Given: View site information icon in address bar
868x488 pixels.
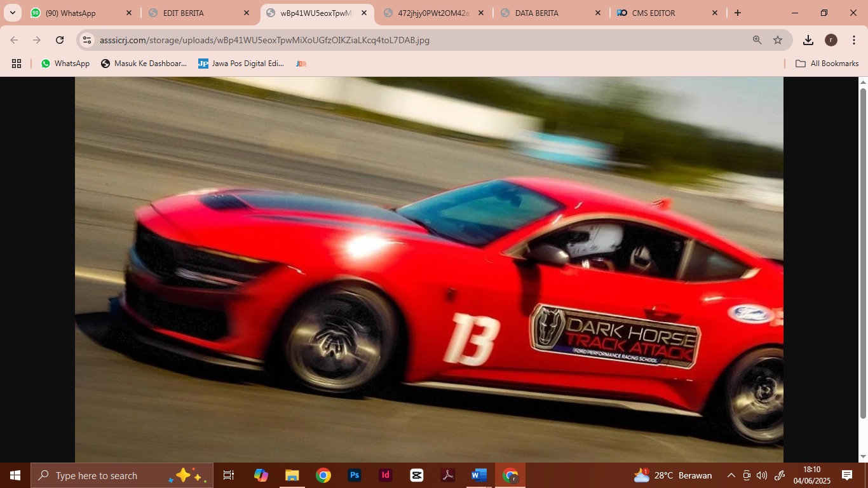Looking at the screenshot, I should coord(87,40).
